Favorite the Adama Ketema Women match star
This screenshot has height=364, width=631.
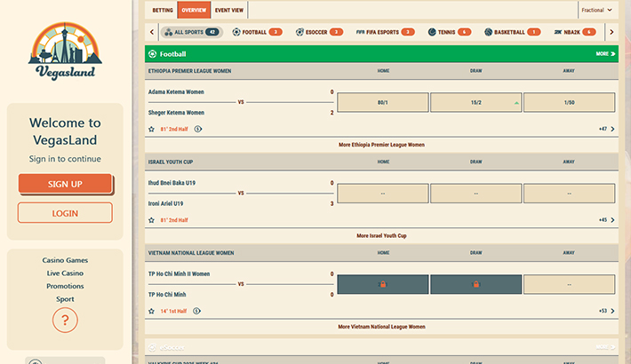(x=152, y=129)
